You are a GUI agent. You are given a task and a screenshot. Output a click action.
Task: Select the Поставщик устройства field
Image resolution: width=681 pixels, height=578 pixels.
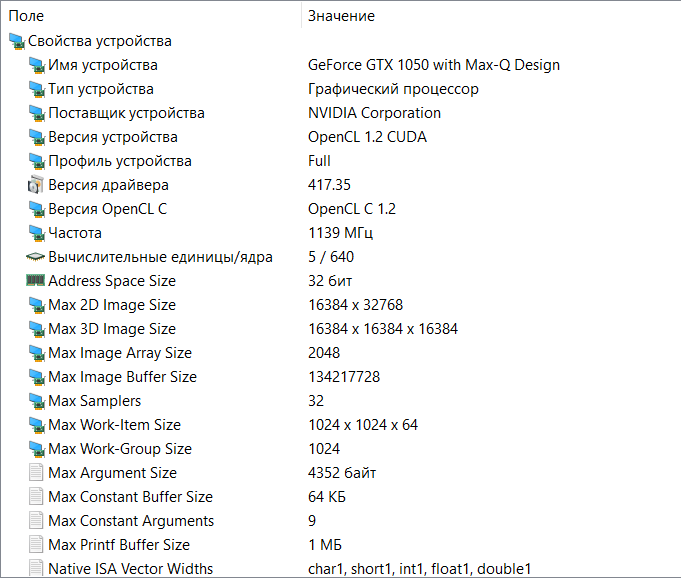(x=126, y=113)
